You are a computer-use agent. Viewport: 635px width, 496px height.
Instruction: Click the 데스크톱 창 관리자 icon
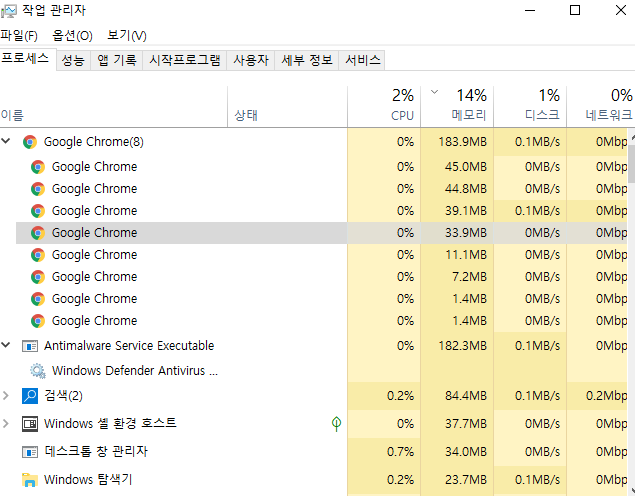click(30, 452)
